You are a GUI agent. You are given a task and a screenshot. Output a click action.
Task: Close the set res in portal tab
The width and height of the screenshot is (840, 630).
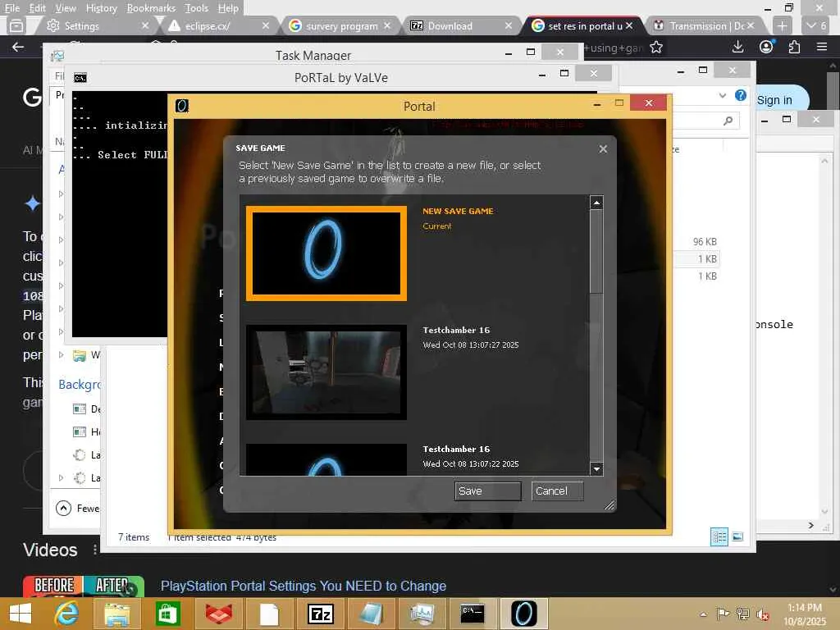[629, 25]
